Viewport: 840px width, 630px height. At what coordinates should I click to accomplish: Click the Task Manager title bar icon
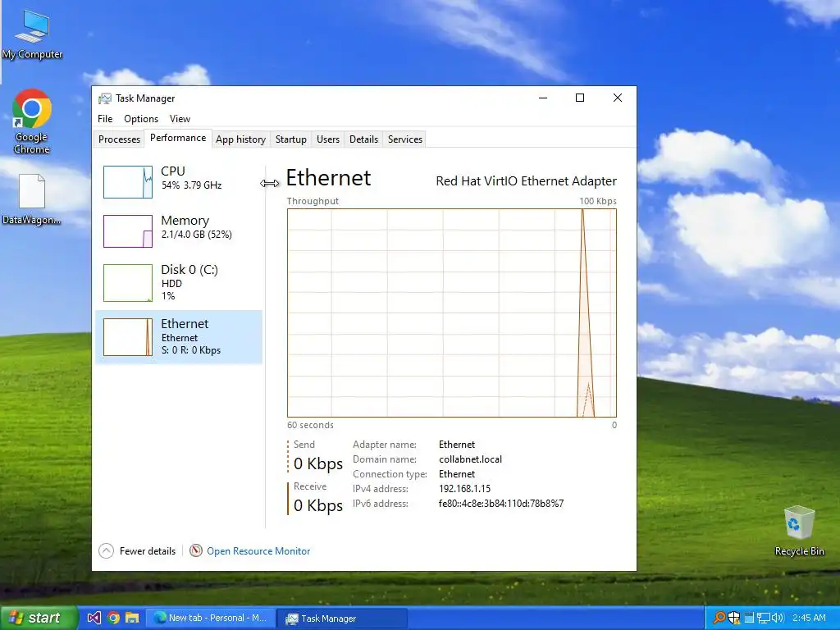click(104, 98)
